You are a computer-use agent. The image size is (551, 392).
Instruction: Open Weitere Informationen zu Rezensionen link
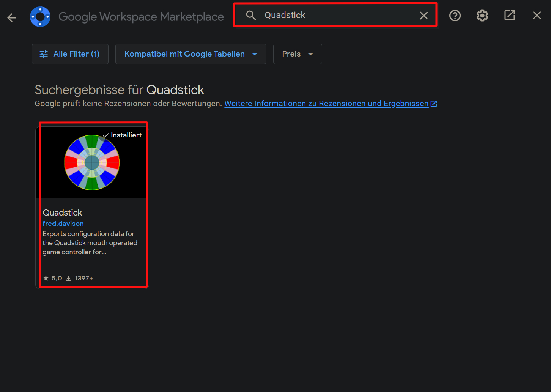pos(326,104)
